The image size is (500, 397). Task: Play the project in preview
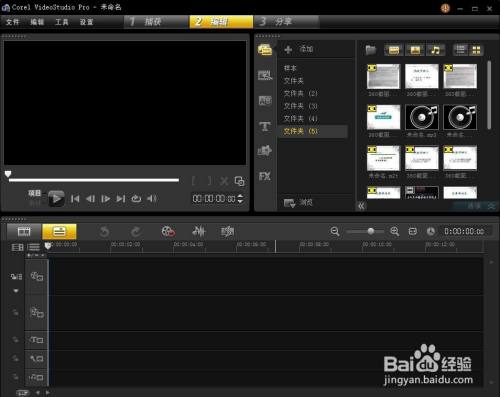56,199
